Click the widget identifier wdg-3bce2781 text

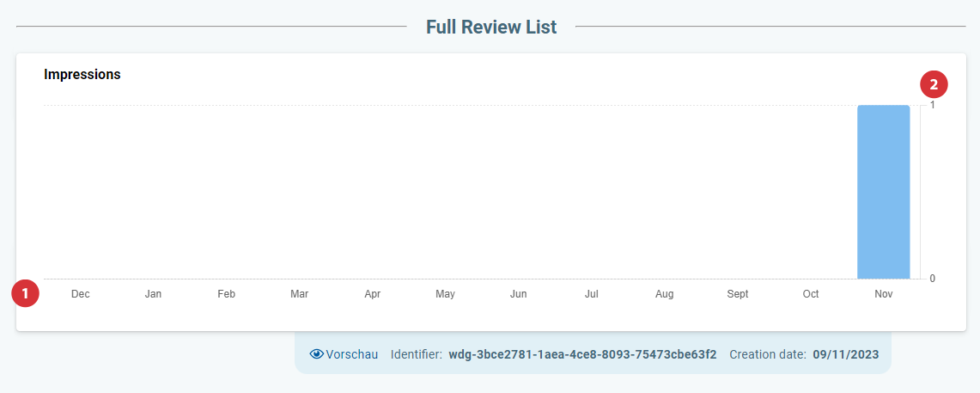tap(582, 354)
